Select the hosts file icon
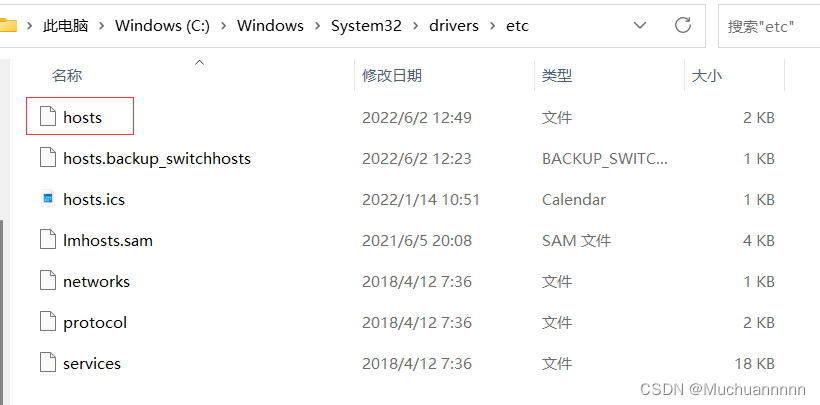Viewport: 820px width, 405px height. pos(48,116)
